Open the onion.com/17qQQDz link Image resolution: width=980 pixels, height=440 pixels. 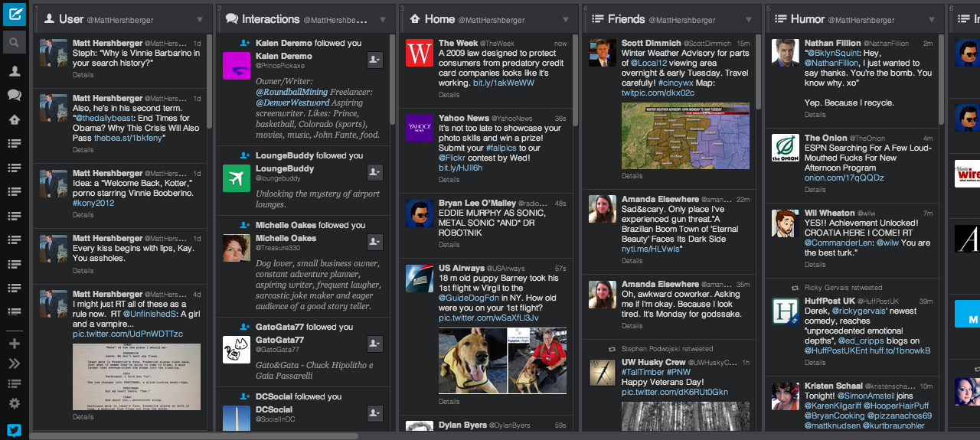click(x=844, y=178)
